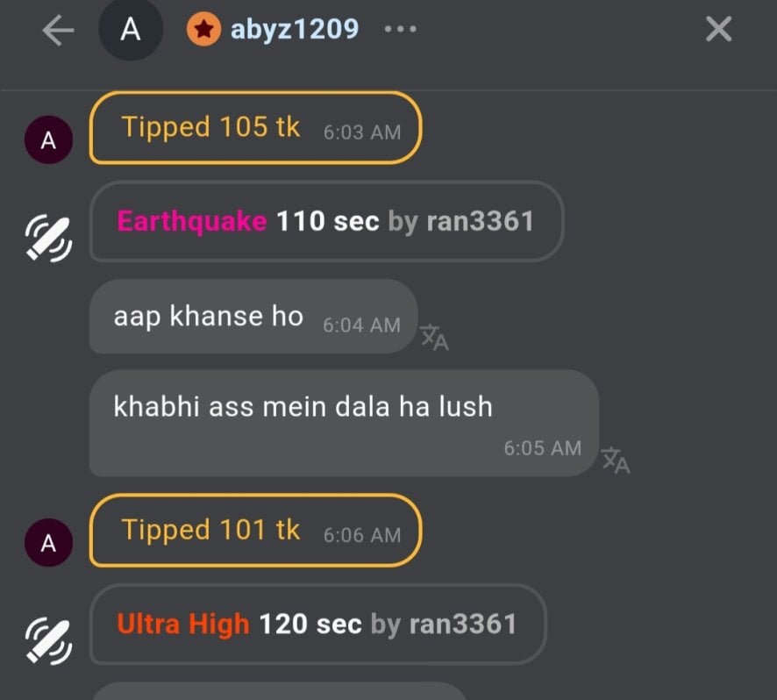Image resolution: width=777 pixels, height=700 pixels.
Task: Go back using the left arrow icon
Action: point(58,30)
